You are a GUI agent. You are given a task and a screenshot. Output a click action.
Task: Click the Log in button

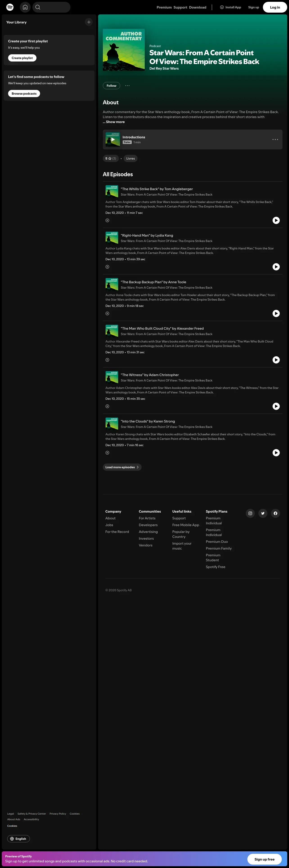[275, 7]
